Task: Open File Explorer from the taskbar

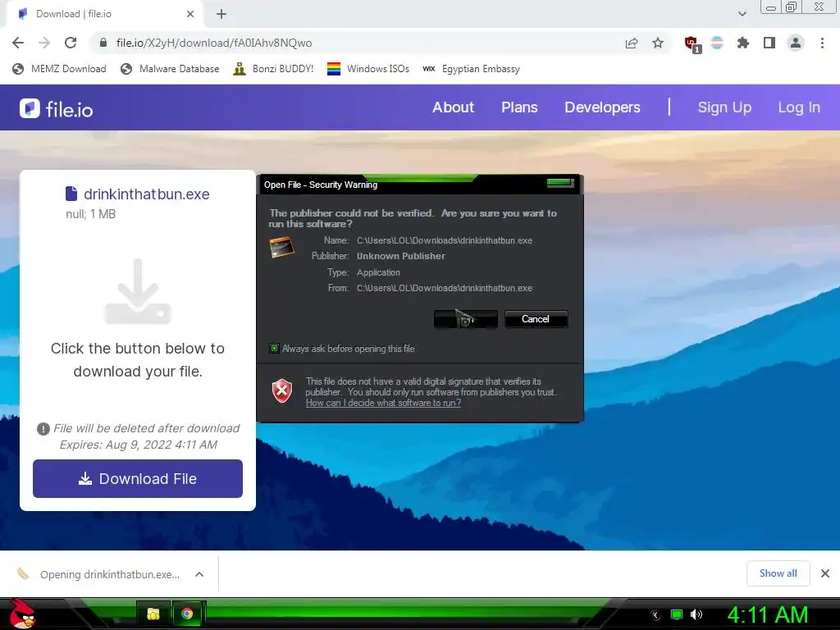Action: point(153,614)
